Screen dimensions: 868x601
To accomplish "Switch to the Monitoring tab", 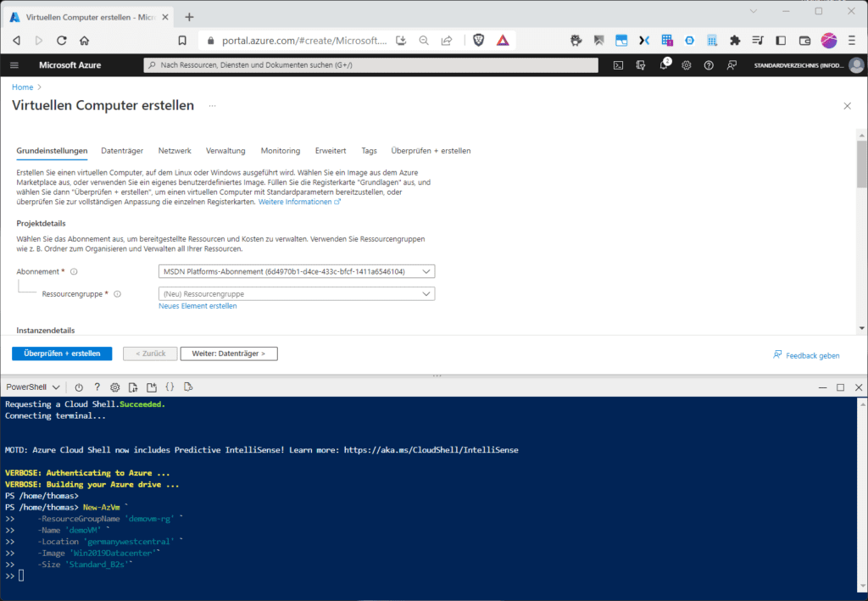I will pos(281,151).
